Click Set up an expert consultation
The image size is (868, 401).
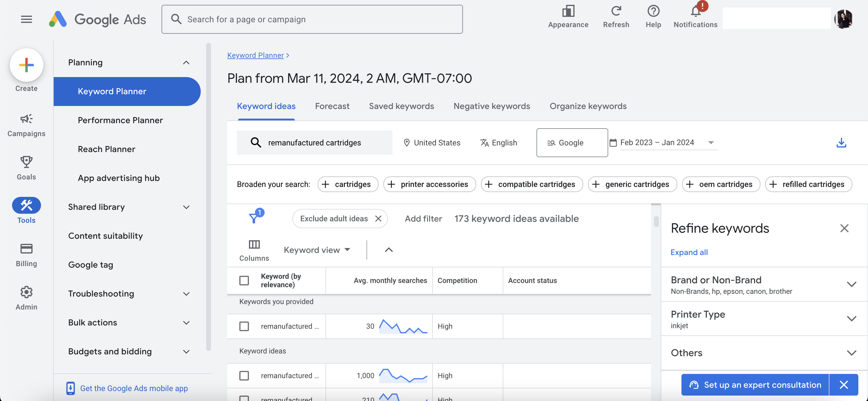point(754,384)
